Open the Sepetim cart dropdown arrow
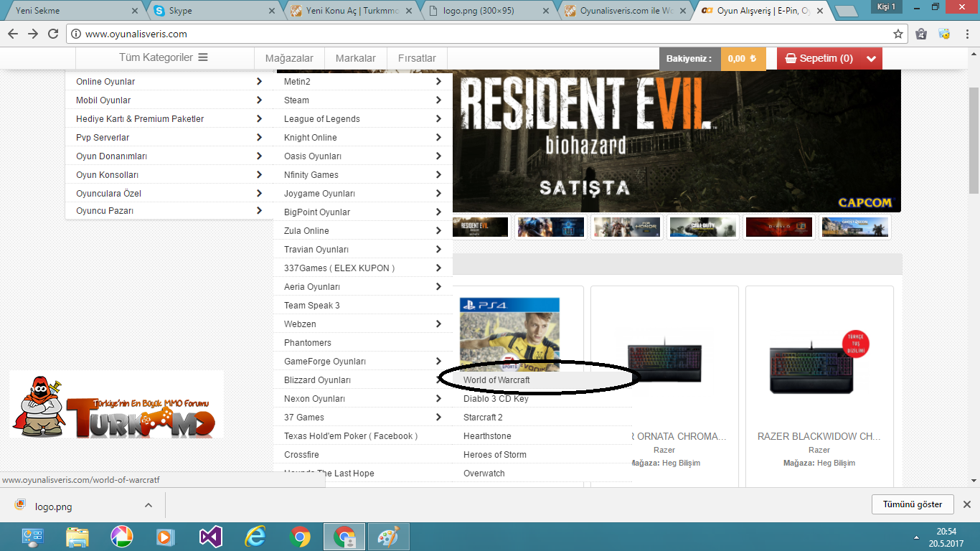 pos(871,59)
